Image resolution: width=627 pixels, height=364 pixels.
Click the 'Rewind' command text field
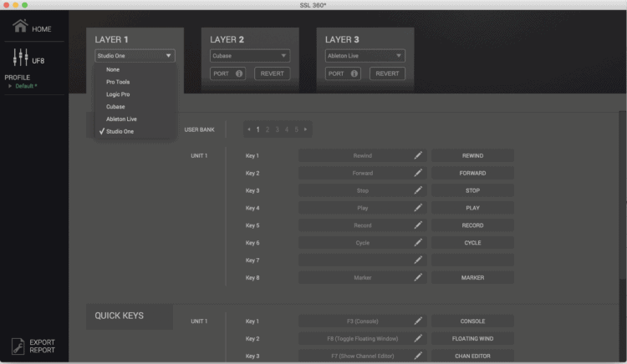pos(362,155)
